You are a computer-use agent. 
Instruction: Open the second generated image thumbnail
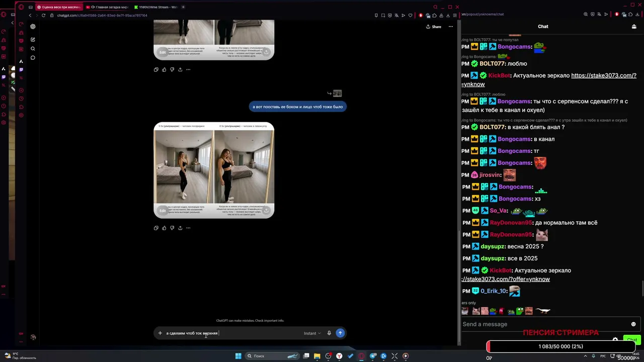pos(214,170)
